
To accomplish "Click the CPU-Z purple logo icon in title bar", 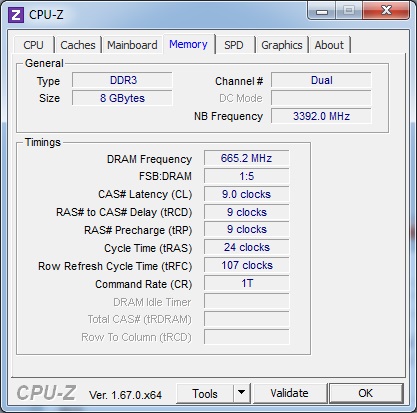I will pyautogui.click(x=16, y=15).
